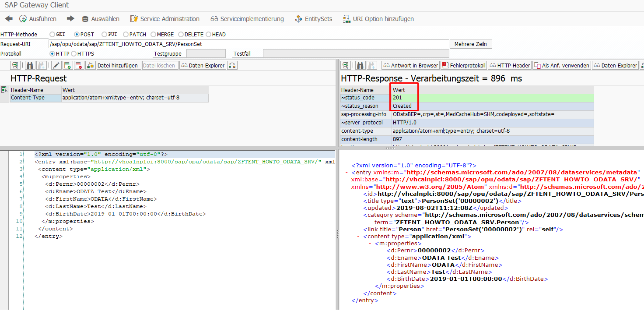
Task: Collapse the content node in response XML
Action: click(359, 237)
